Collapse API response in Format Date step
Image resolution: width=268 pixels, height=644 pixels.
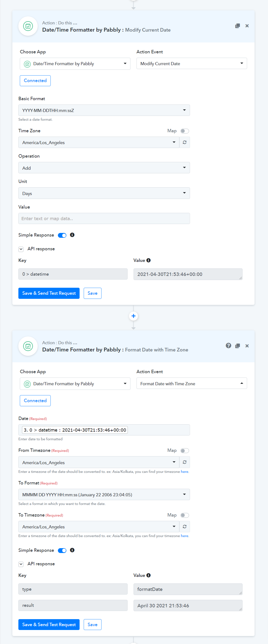tap(21, 564)
